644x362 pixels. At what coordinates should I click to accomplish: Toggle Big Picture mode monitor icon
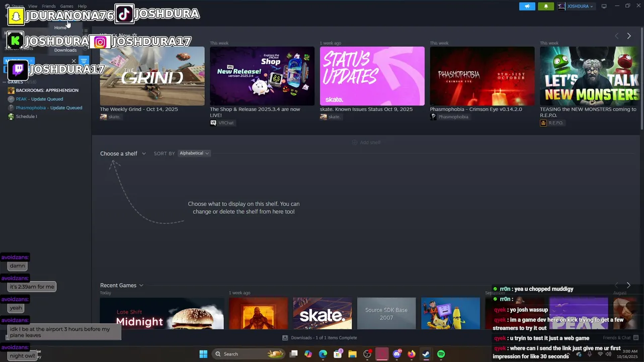[604, 7]
